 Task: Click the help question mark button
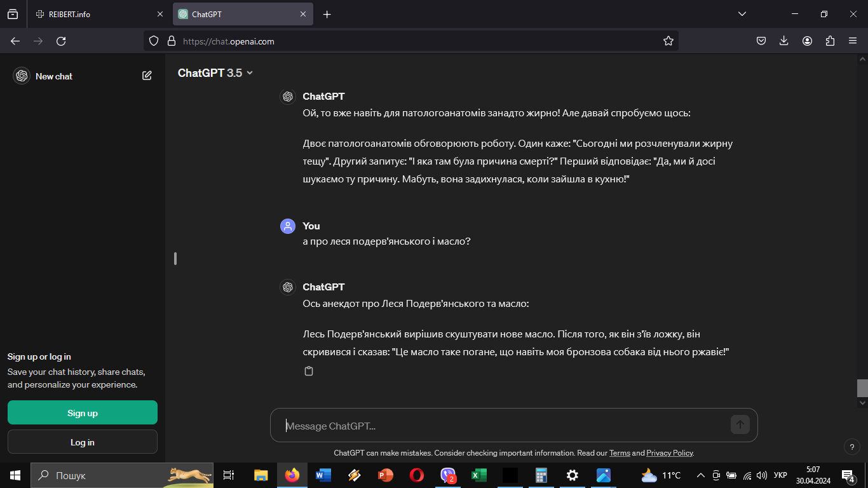851,447
